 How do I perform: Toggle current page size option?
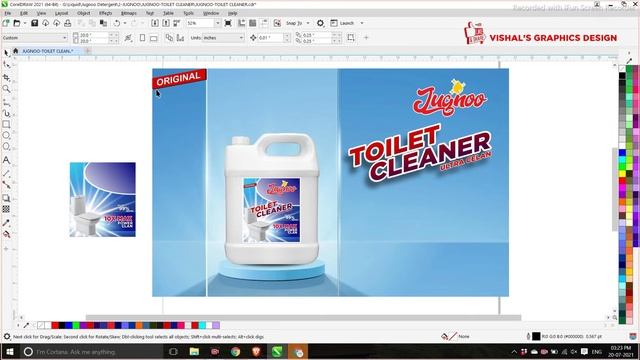(180, 38)
